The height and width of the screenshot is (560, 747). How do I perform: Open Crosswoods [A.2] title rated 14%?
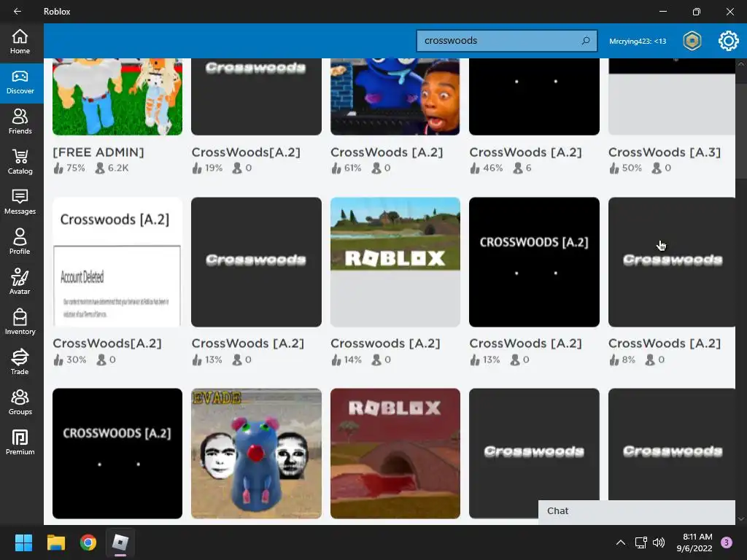[385, 343]
